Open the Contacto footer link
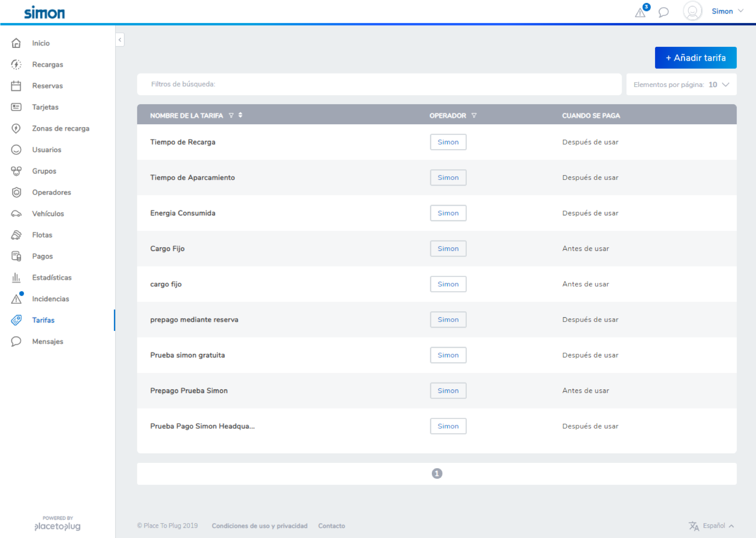Viewport: 756px width, 538px height. [x=332, y=526]
